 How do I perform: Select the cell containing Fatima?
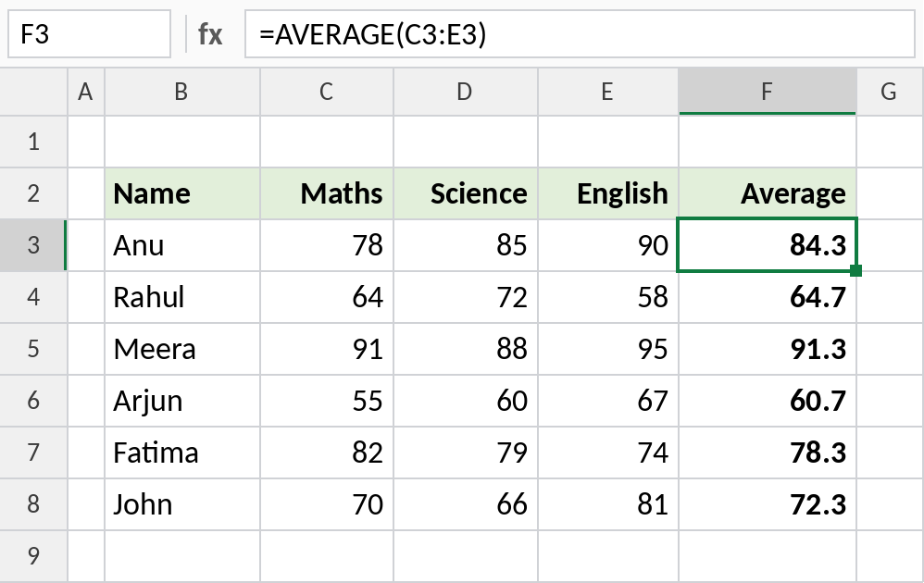tap(182, 453)
